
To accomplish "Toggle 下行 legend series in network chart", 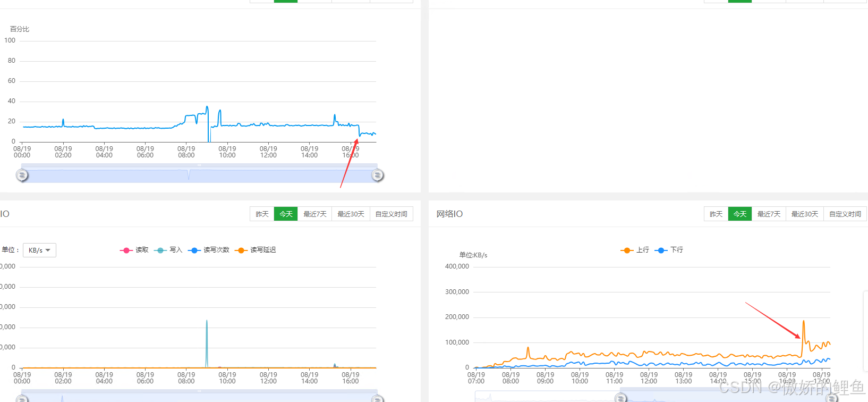I will [669, 250].
